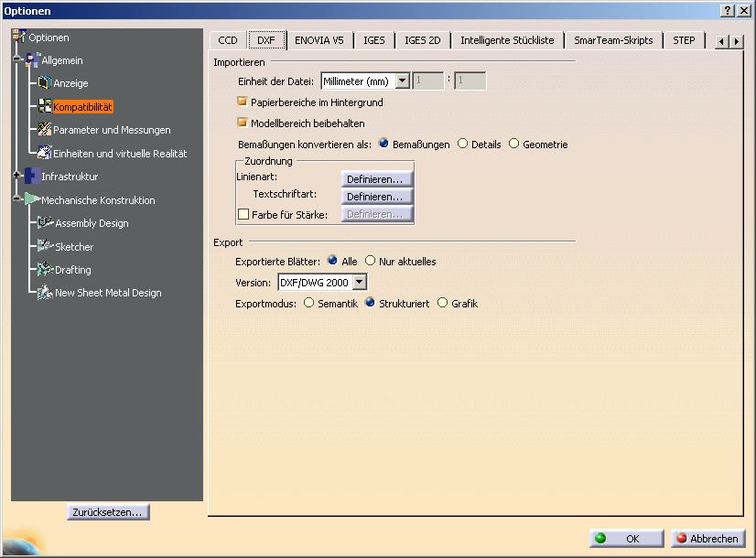Viewport: 756px width, 558px height.
Task: Click the New Sheet Metal Design icon
Action: click(46, 292)
